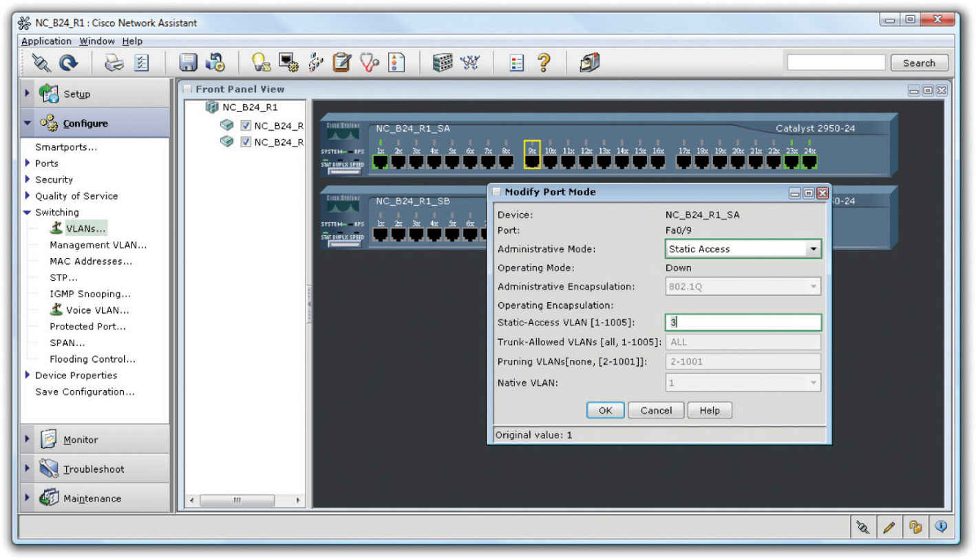This screenshot has height=560, width=976.
Task: Click the Connect plug icon in toolbar
Action: [x=41, y=63]
